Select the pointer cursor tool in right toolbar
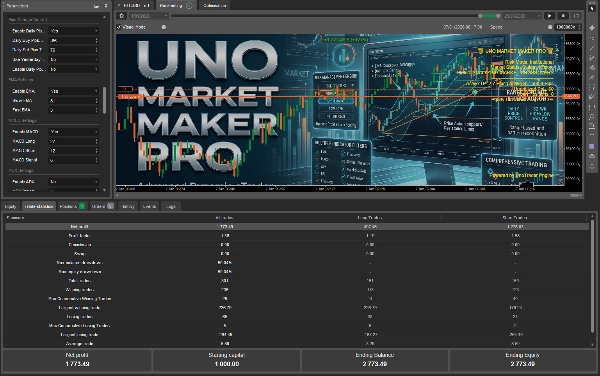This screenshot has height=376, width=600. point(592,8)
